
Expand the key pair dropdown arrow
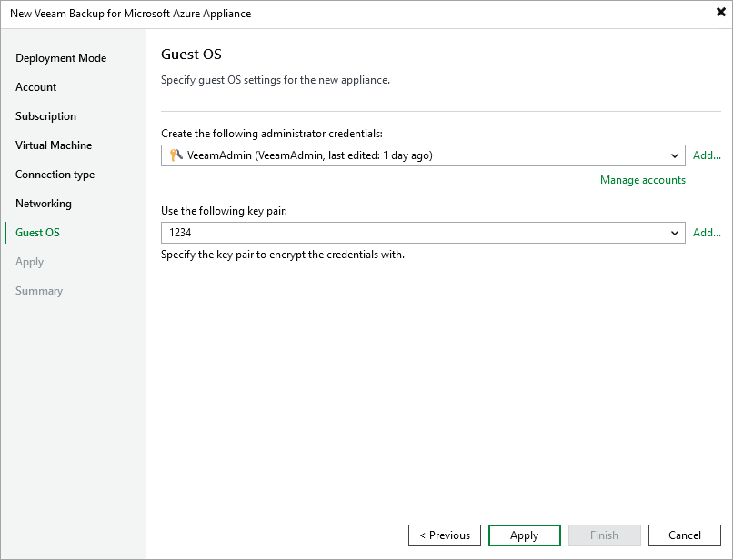coord(675,233)
